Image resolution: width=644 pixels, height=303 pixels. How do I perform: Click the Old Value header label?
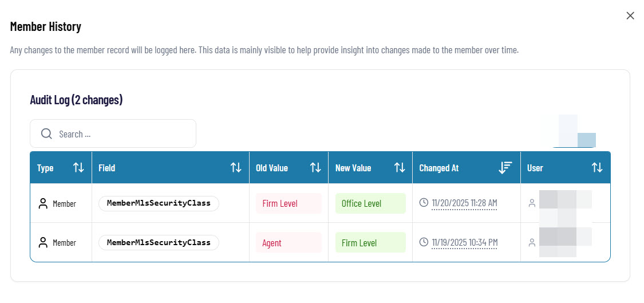point(272,168)
